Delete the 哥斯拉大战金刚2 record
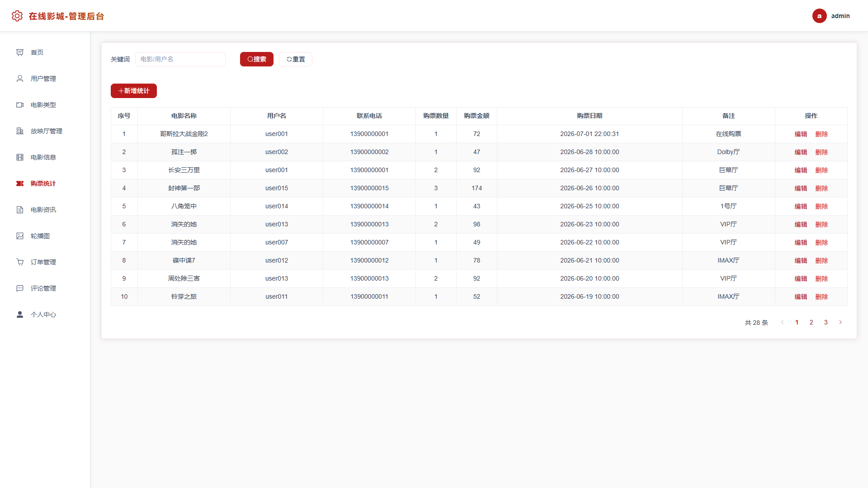The height and width of the screenshot is (488, 868). tap(821, 134)
